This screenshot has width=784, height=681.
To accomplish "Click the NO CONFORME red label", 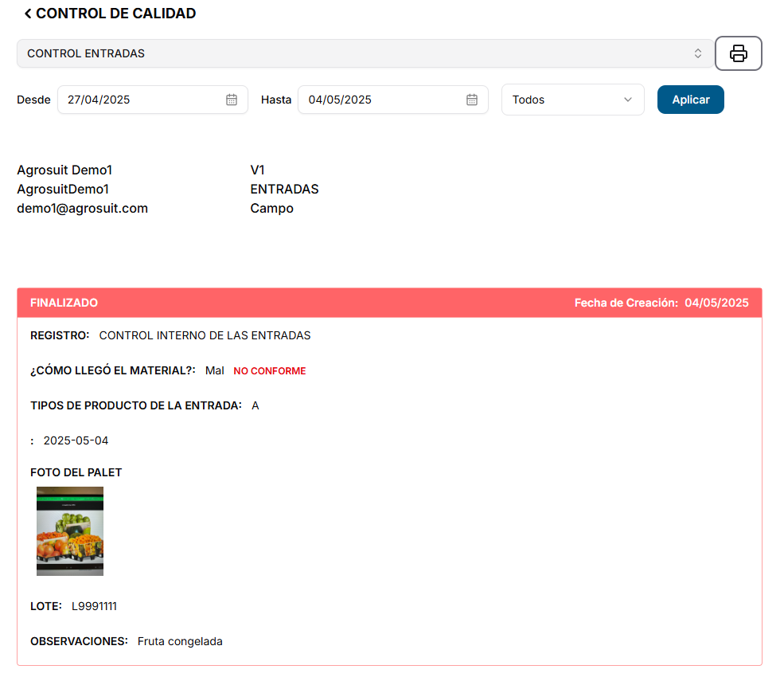I will coord(270,371).
